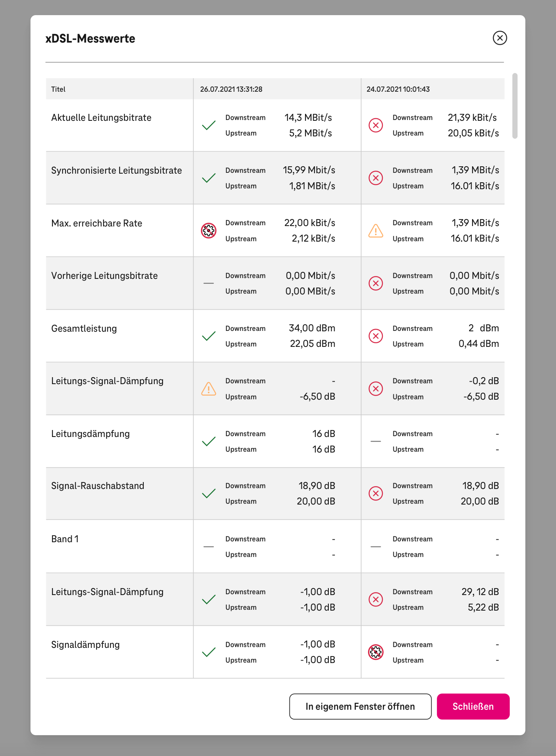The width and height of the screenshot is (556, 756).
Task: Close the xDSL-Messwerte dialog via X icon
Action: 500,38
